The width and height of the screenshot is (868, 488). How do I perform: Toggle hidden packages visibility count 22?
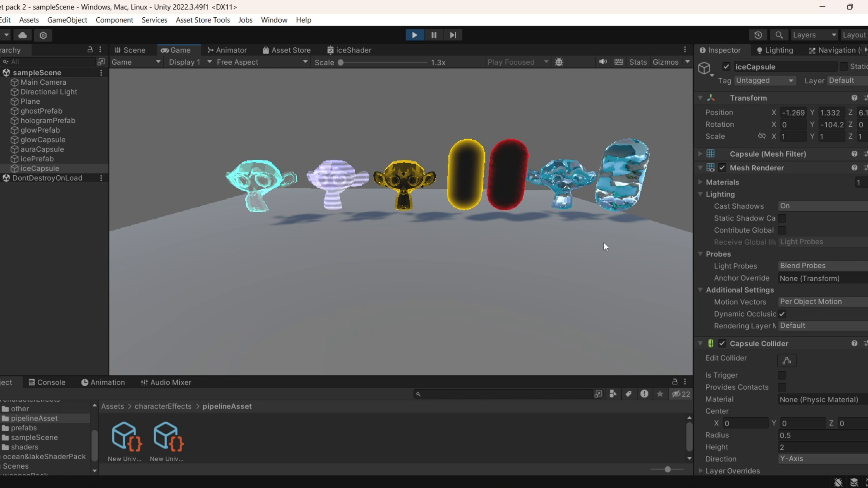point(681,394)
